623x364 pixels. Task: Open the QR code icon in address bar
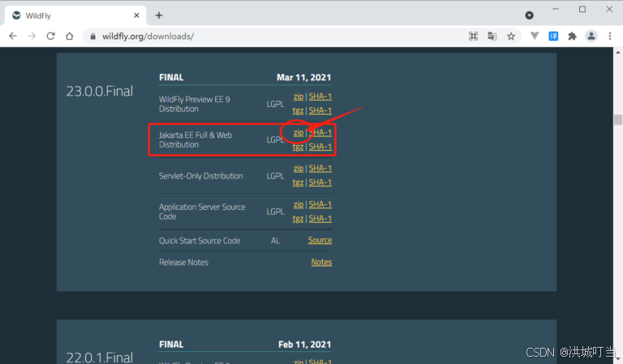click(473, 36)
